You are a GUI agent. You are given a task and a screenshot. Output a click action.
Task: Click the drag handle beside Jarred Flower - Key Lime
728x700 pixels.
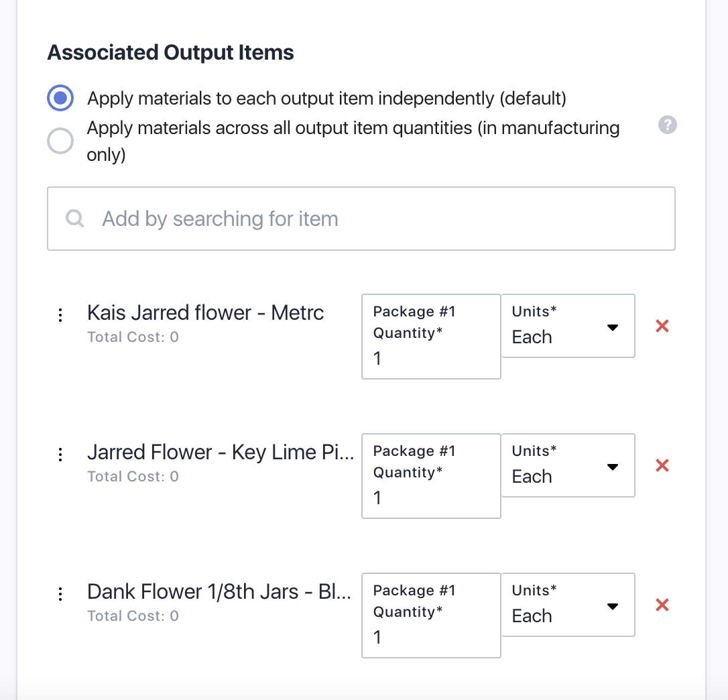[60, 453]
